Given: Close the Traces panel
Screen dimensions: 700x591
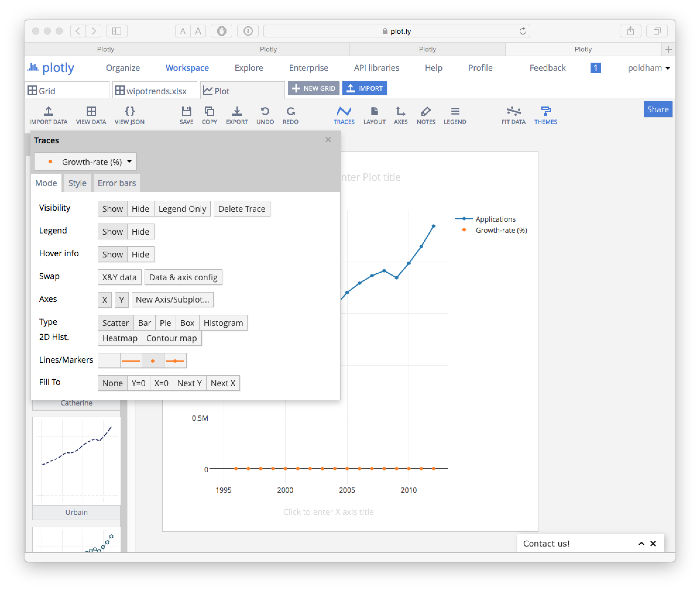Looking at the screenshot, I should (x=328, y=140).
